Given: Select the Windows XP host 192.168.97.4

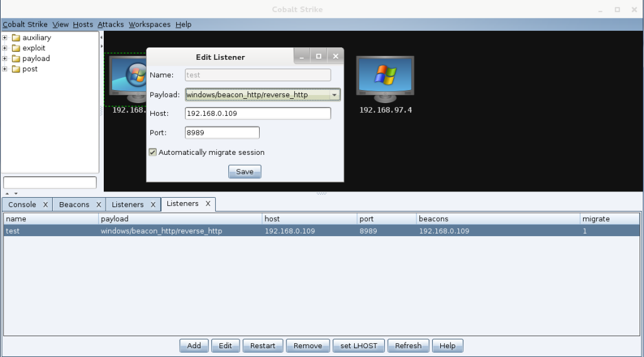Looking at the screenshot, I should pos(385,79).
